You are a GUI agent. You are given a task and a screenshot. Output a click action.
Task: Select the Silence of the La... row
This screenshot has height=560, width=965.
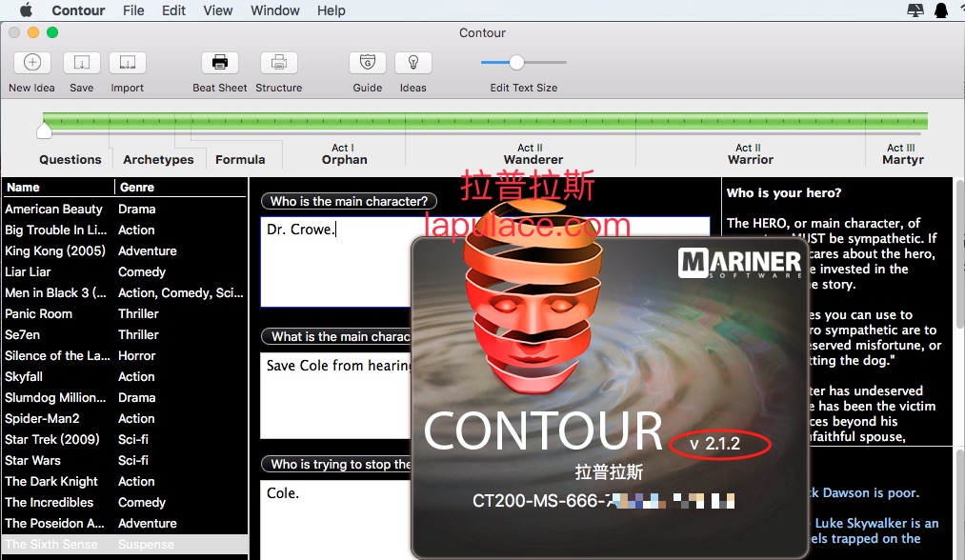pos(125,355)
